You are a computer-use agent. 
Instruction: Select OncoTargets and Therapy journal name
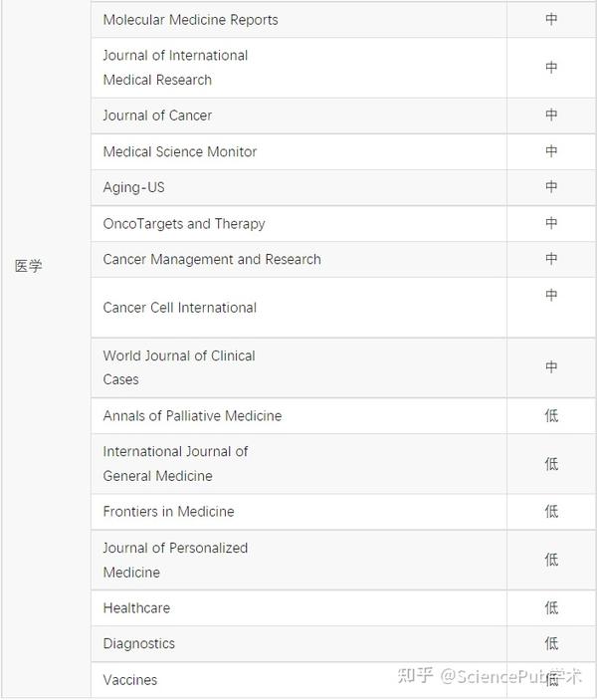(x=184, y=224)
